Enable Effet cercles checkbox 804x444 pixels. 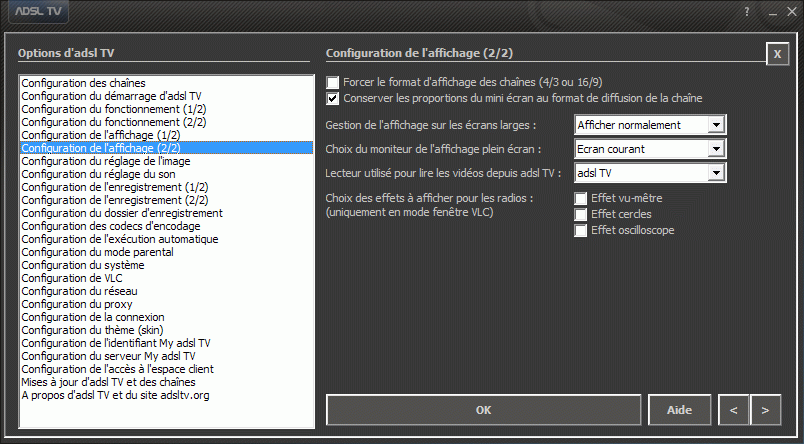[x=580, y=214]
